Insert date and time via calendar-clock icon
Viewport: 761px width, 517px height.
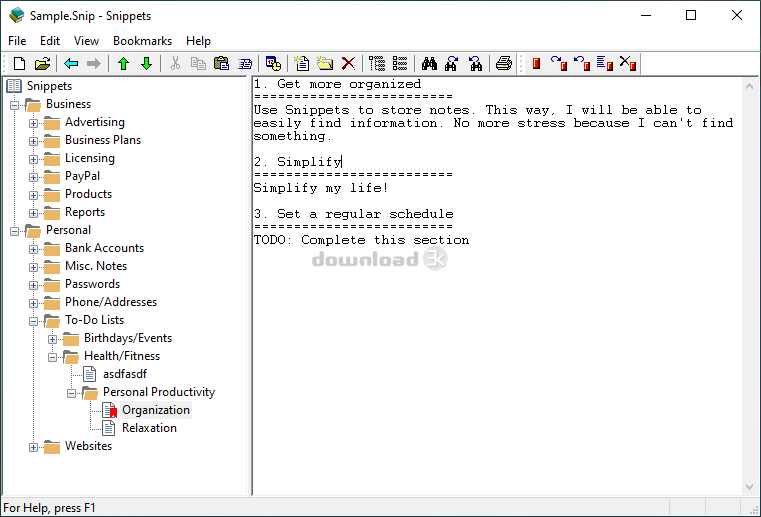pos(273,64)
